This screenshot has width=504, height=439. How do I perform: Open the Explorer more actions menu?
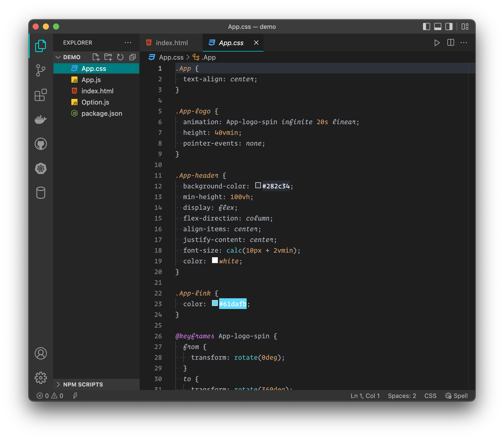pos(128,43)
